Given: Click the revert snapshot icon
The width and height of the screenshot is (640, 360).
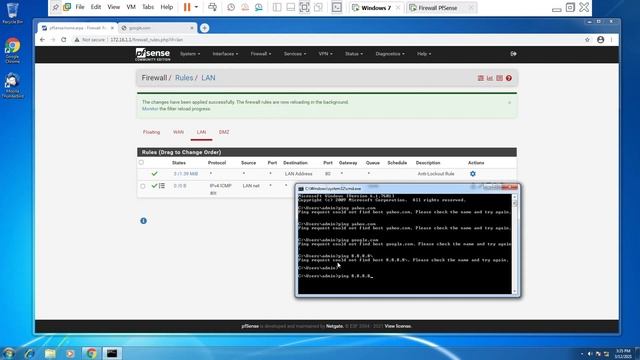Looking at the screenshot, I should point(245,7).
